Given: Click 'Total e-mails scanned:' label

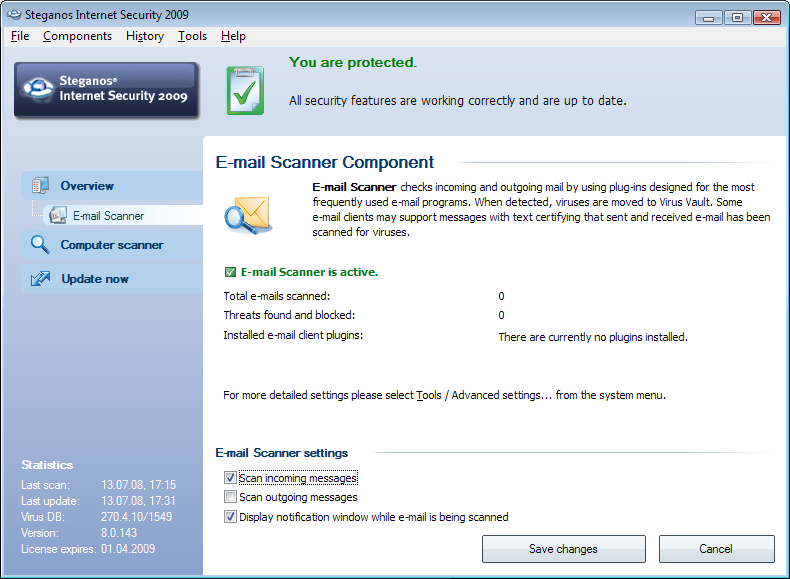Looking at the screenshot, I should coord(277,296).
